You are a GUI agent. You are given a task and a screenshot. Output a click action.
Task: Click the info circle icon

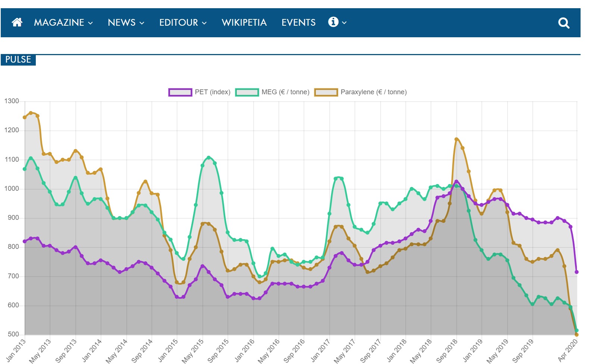[x=333, y=22]
